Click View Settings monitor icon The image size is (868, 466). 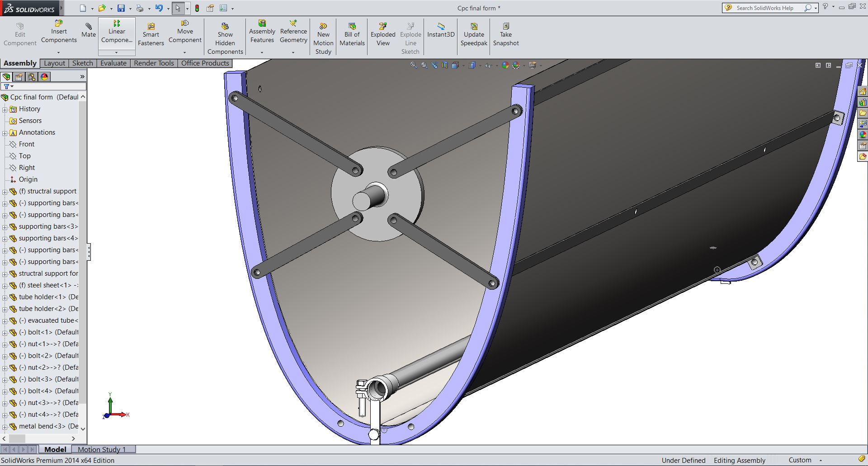tap(533, 65)
